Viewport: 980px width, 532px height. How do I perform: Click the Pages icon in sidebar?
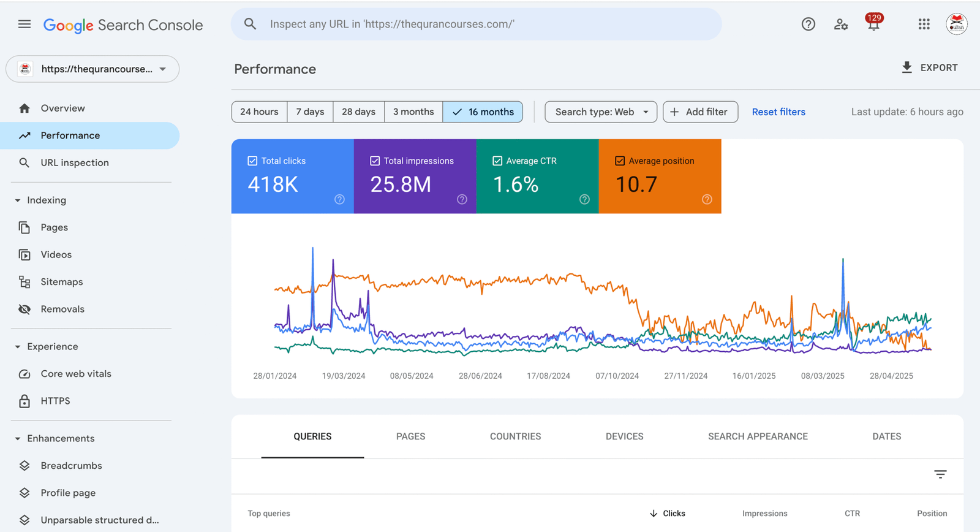24,227
